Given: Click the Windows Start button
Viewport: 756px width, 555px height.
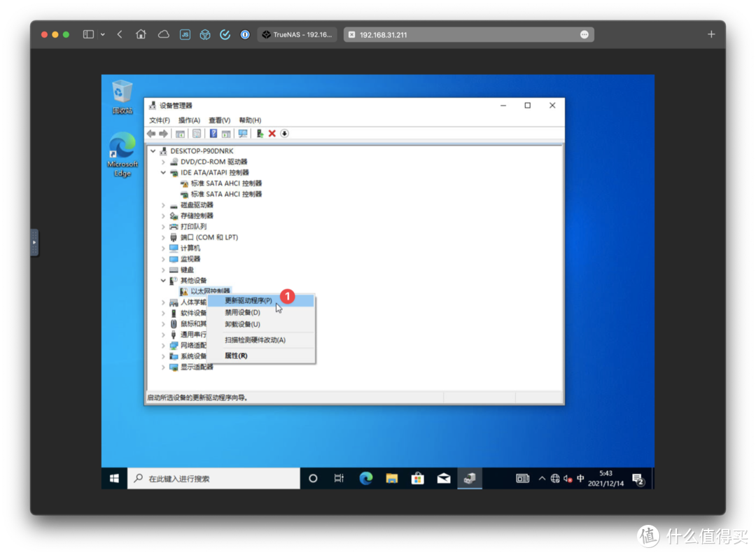Looking at the screenshot, I should [x=115, y=479].
